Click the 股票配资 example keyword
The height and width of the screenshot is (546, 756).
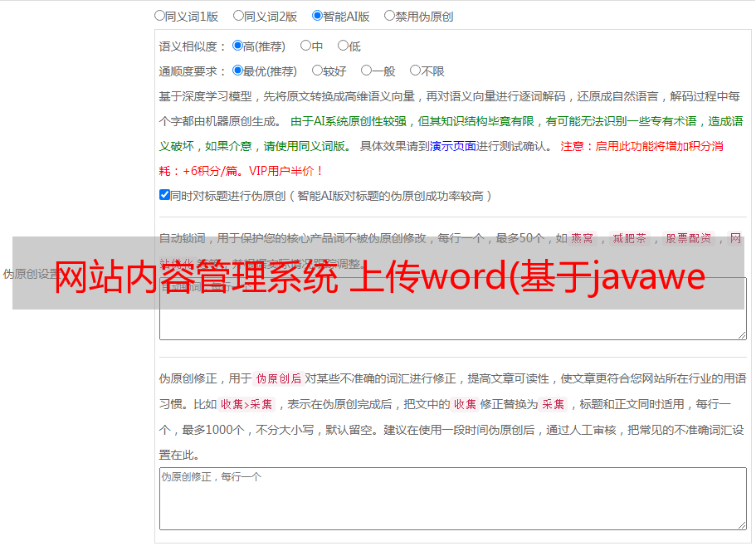click(689, 238)
